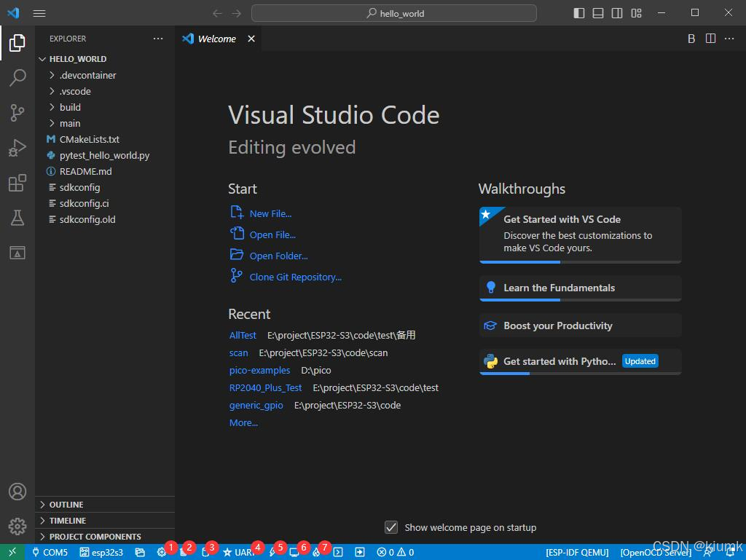
Task: Select the COM5 serial port in status bar
Action: [50, 553]
